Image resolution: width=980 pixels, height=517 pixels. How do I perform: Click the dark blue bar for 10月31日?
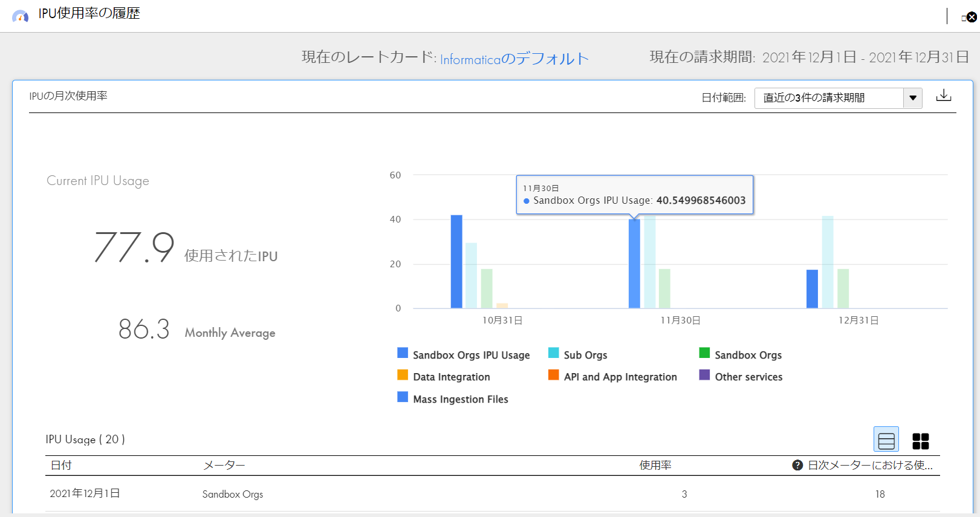(456, 262)
